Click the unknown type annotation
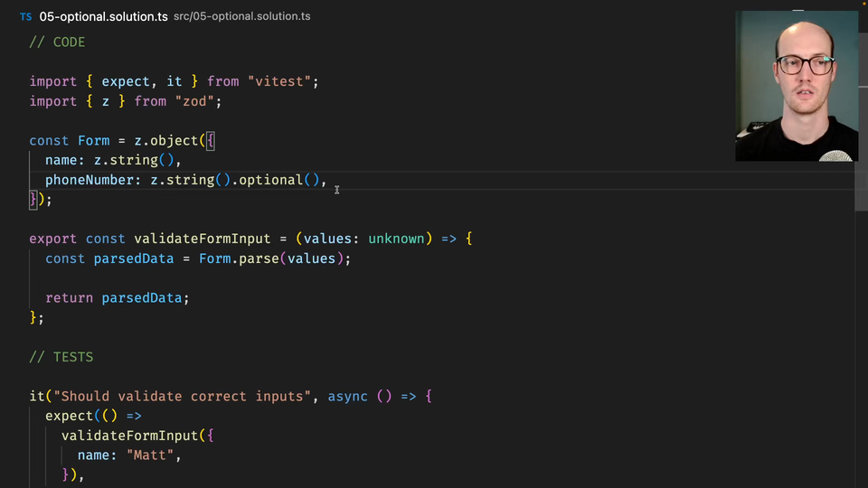The width and height of the screenshot is (868, 488). pyautogui.click(x=396, y=239)
